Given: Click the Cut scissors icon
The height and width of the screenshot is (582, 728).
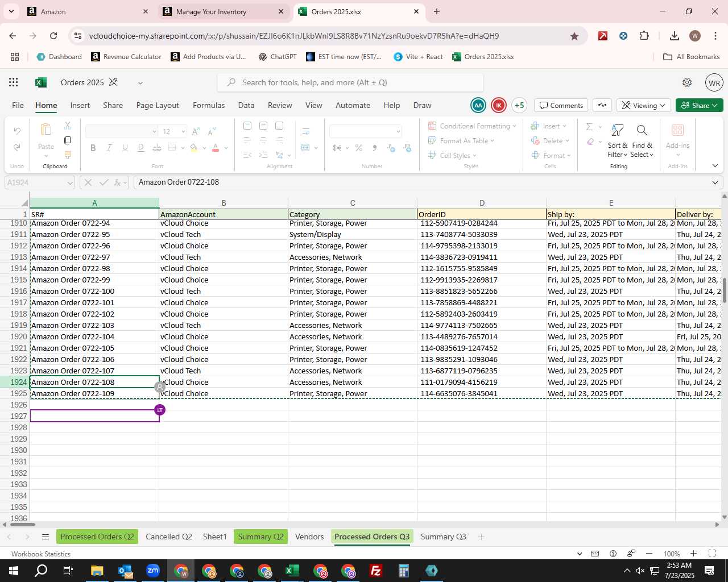Looking at the screenshot, I should pyautogui.click(x=68, y=126).
